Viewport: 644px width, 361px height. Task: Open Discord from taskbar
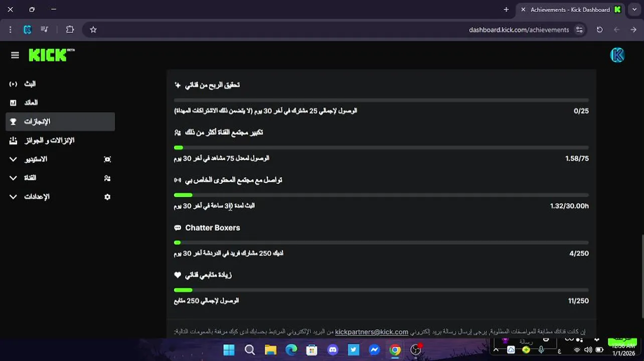point(333,350)
